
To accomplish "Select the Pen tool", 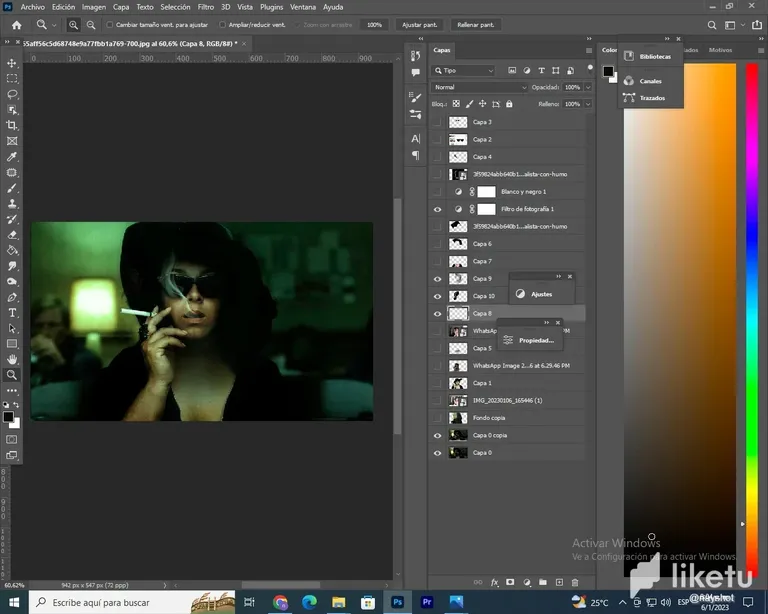I will 12,297.
